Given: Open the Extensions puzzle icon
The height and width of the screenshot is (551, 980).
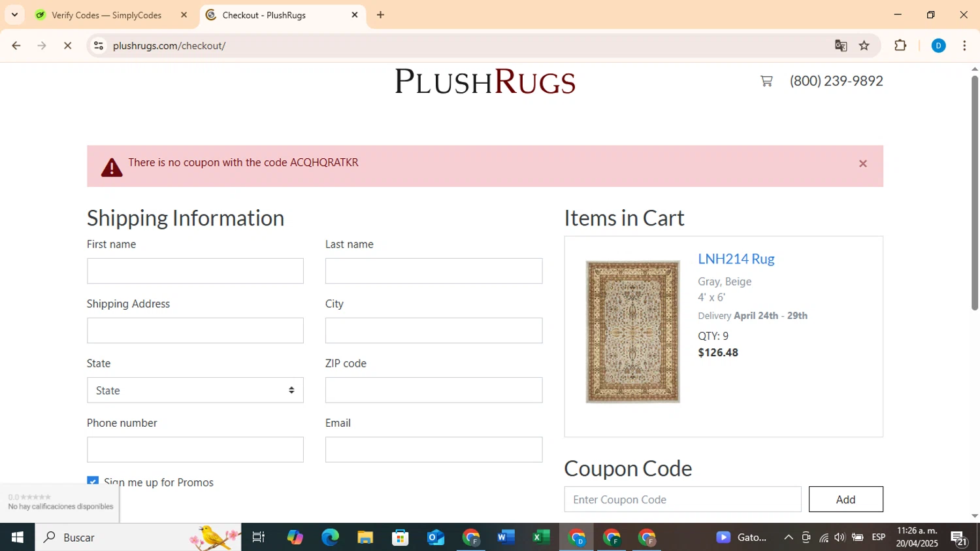Looking at the screenshot, I should coord(900,45).
